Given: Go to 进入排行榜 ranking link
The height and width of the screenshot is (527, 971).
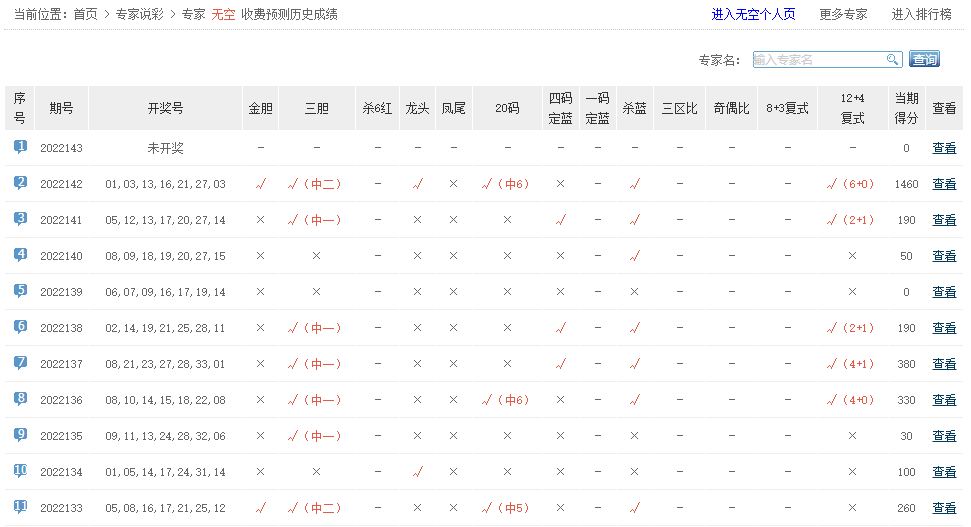Looking at the screenshot, I should [x=923, y=14].
